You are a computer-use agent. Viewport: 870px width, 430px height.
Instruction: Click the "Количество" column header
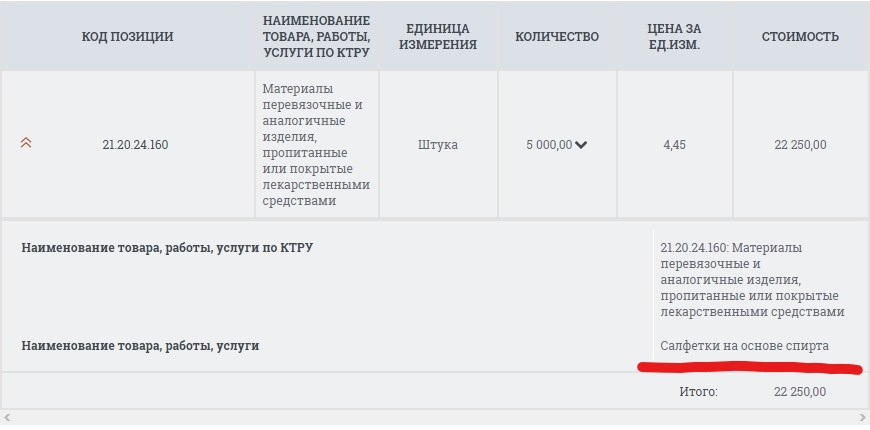(x=557, y=37)
